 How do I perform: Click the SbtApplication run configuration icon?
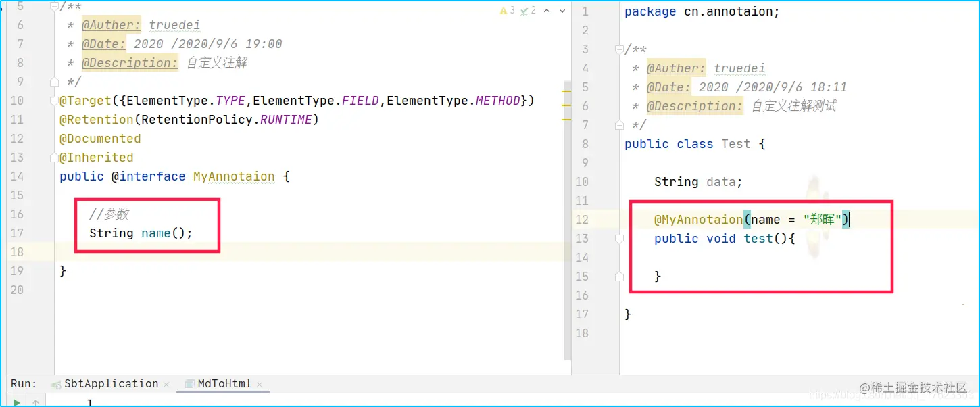[57, 384]
